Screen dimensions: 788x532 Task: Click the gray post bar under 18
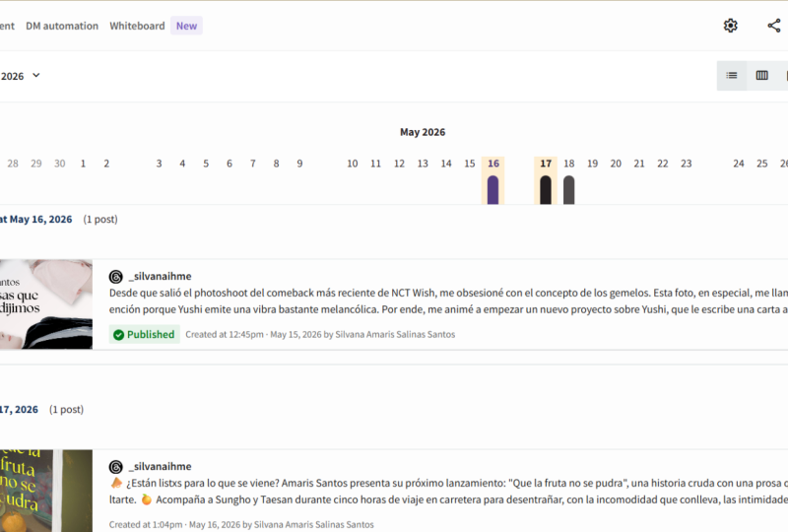569,189
